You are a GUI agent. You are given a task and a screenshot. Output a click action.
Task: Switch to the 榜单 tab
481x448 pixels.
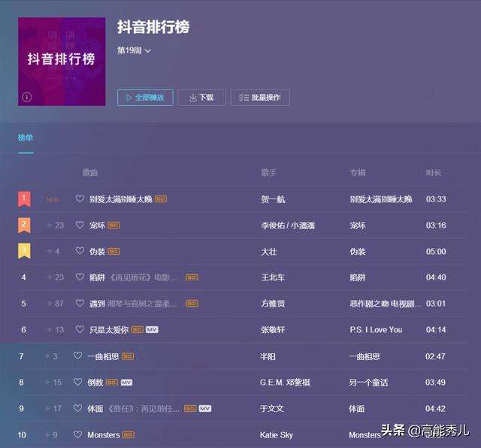click(x=26, y=138)
